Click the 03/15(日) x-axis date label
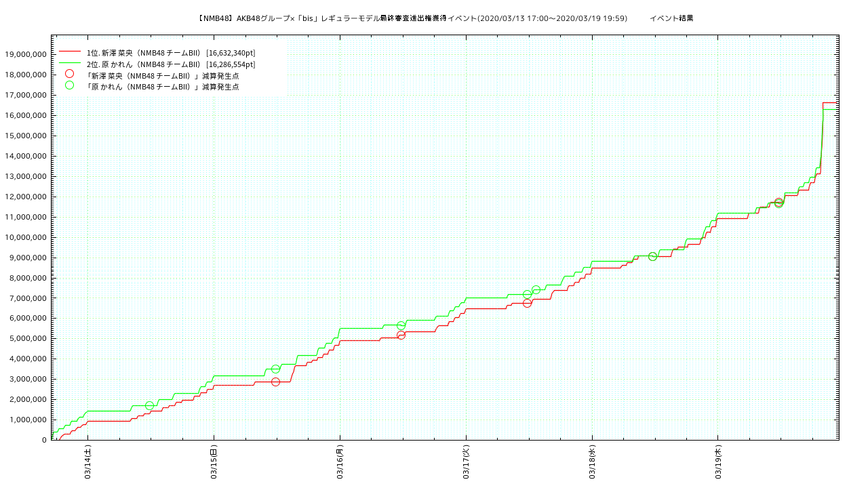 point(214,462)
